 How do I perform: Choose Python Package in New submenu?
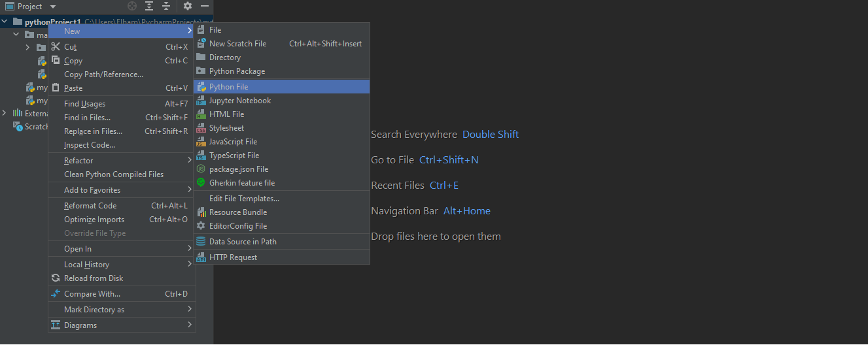click(237, 71)
